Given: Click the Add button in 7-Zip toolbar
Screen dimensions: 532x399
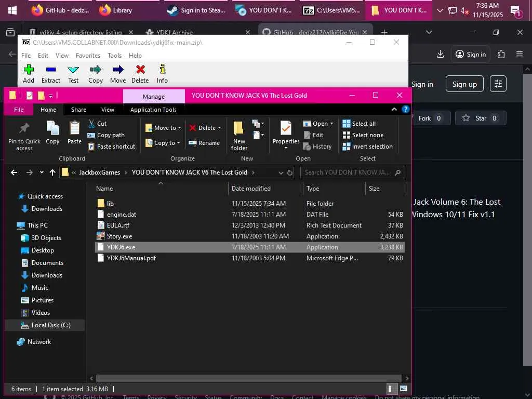Looking at the screenshot, I should [x=29, y=74].
